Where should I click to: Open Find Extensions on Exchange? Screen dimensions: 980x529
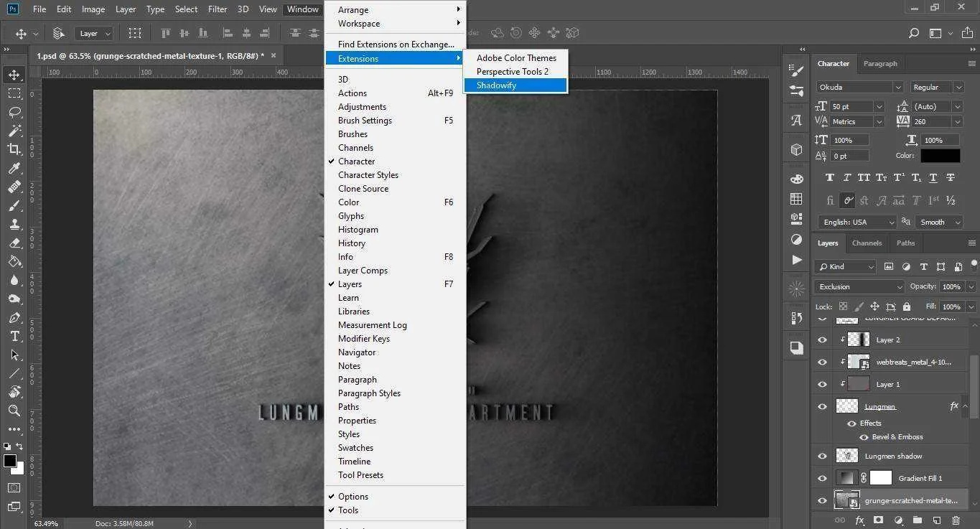click(x=396, y=44)
